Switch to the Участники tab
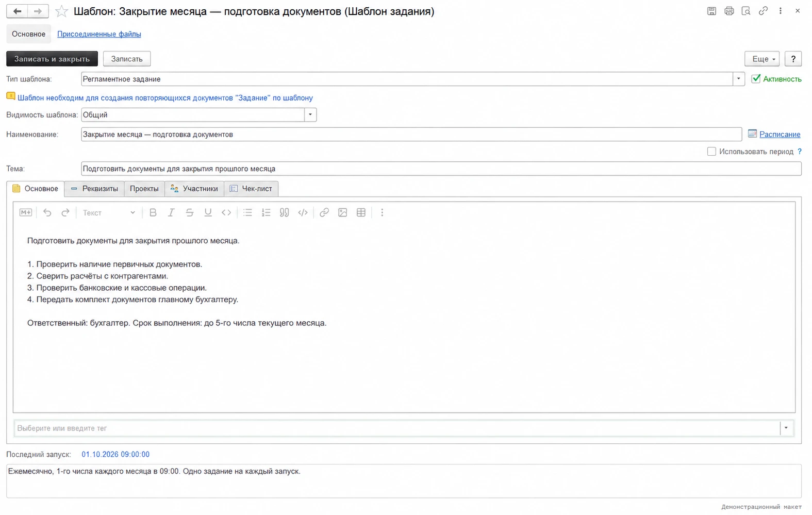 click(194, 189)
